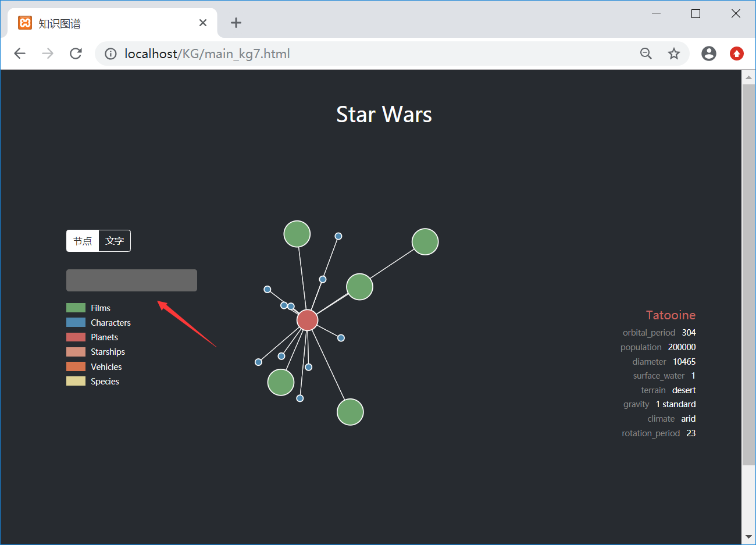This screenshot has width=756, height=545.
Task: Click the Characters legend label
Action: (110, 323)
